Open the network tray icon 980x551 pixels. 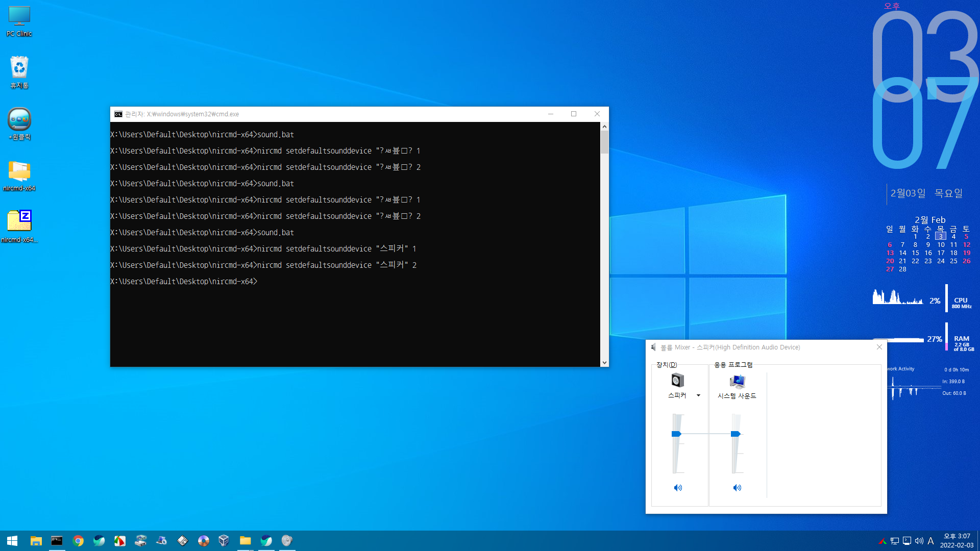895,541
